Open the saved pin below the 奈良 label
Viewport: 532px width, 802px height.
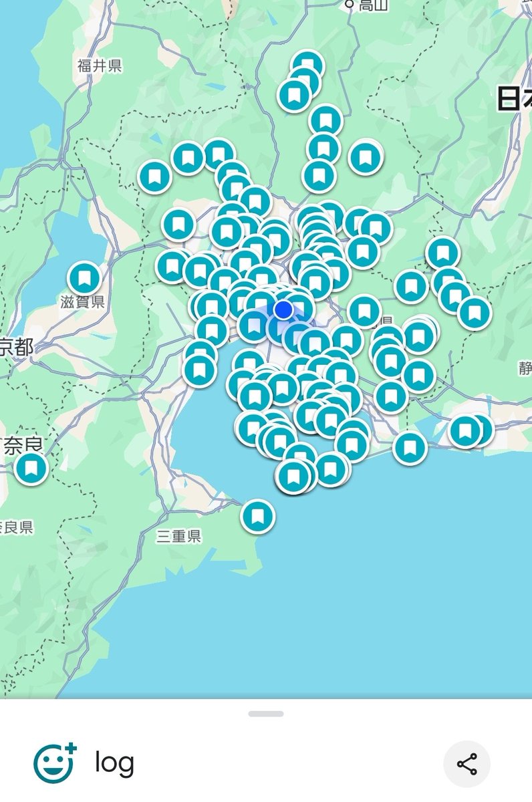coord(31,468)
